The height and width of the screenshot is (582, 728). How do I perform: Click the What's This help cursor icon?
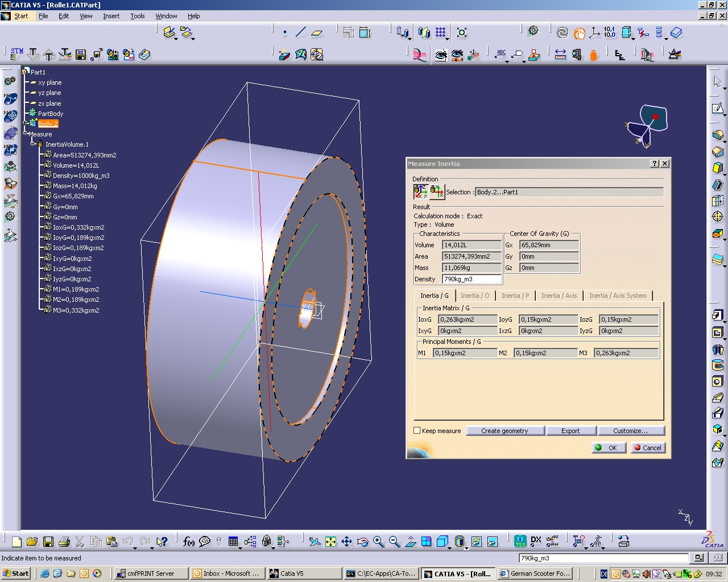tap(162, 542)
